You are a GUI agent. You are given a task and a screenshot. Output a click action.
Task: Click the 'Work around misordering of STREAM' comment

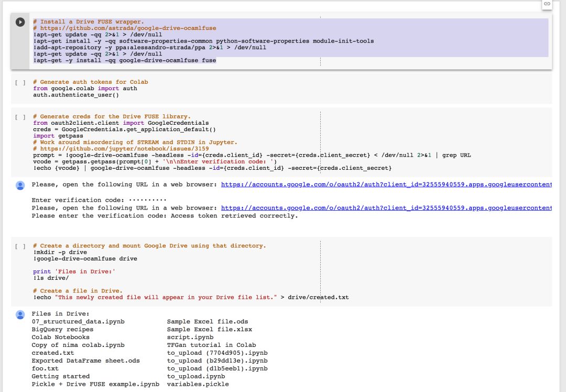coord(135,143)
